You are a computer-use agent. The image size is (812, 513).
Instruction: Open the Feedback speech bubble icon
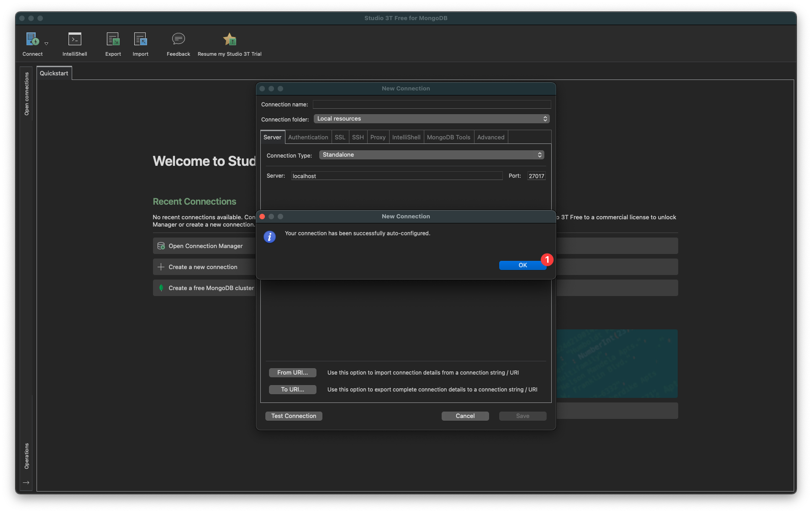point(178,39)
